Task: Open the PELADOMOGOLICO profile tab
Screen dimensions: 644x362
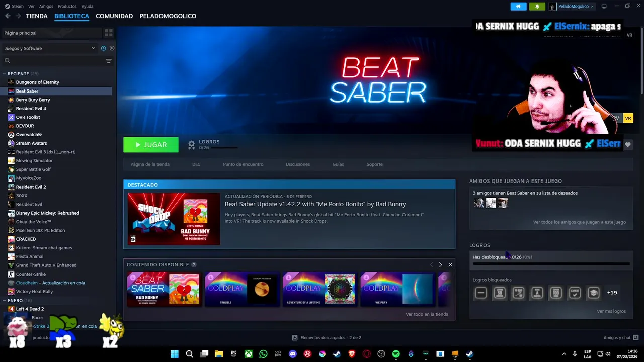Action: [x=168, y=16]
